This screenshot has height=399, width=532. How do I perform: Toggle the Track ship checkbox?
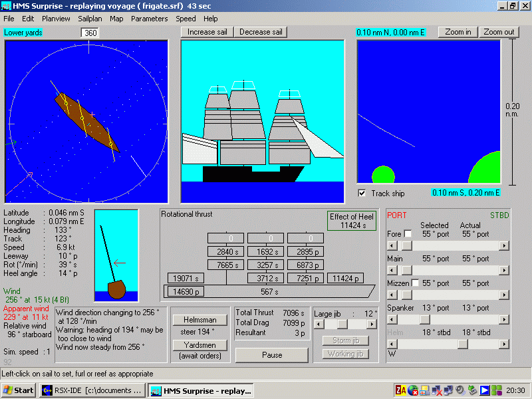(x=362, y=193)
